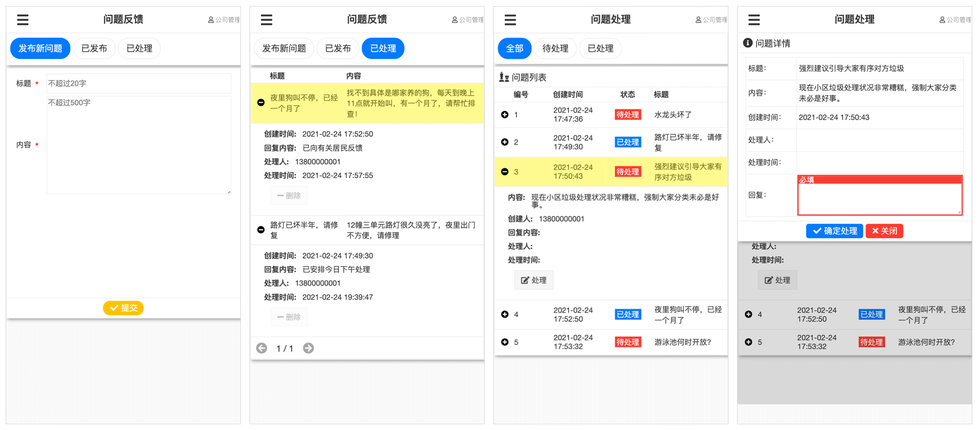Open hamburger menu above the active 全部 tab
Screen dimensions: 980x430
tap(510, 20)
